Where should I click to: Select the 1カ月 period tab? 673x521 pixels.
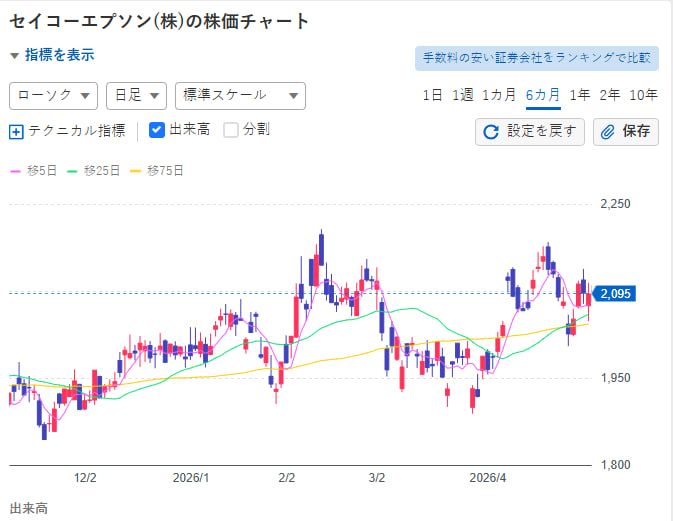(x=499, y=95)
